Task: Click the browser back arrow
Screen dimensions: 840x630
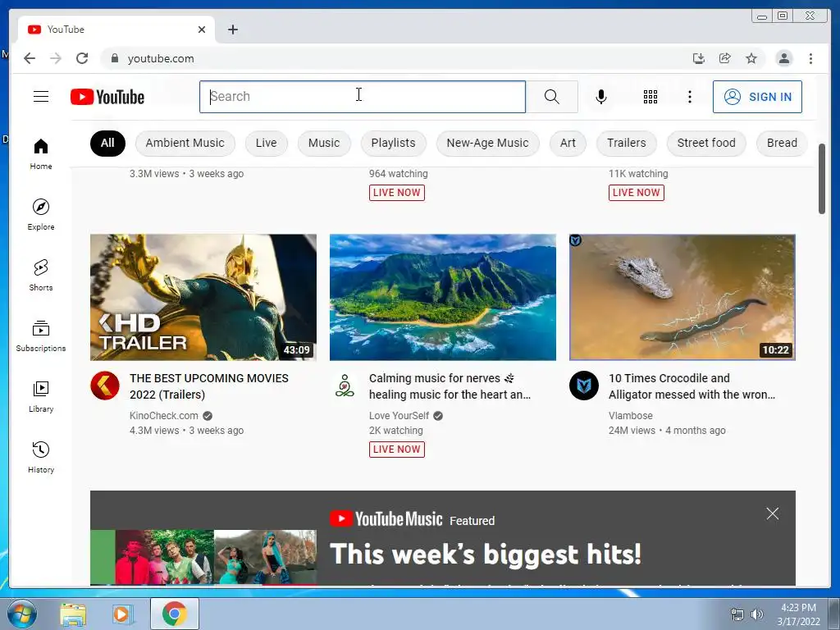Action: point(30,58)
